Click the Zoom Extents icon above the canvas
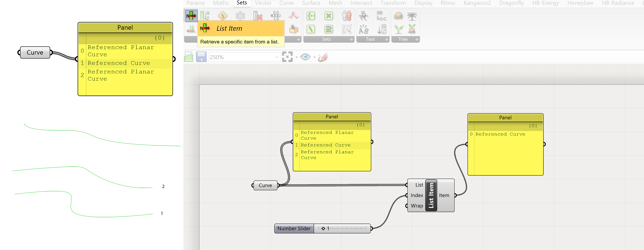The height and width of the screenshot is (250, 644). (288, 57)
